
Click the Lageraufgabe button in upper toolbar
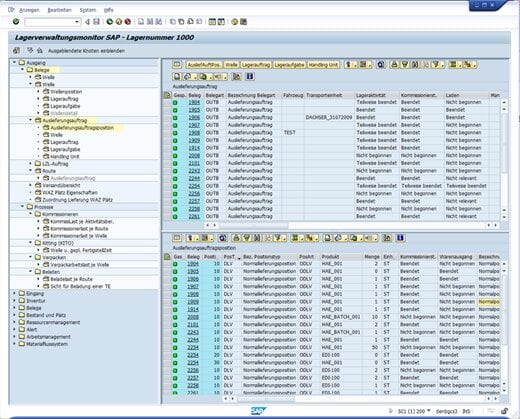pyautogui.click(x=289, y=65)
